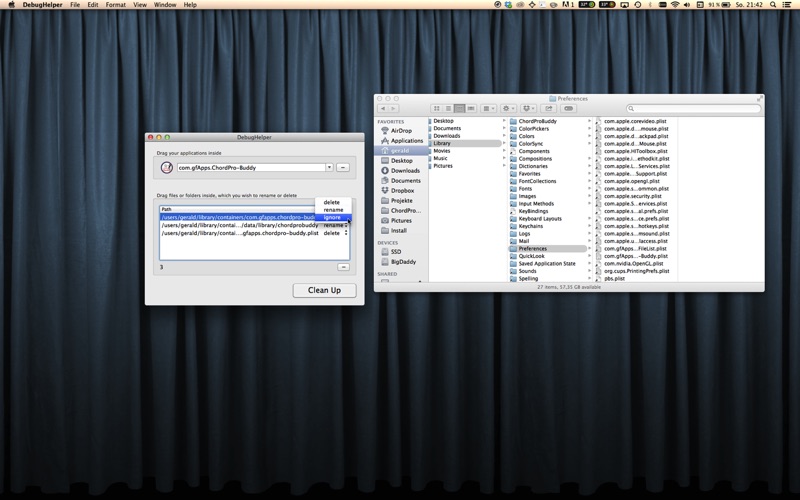
Task: Open the Finder arrange-by dropdown
Action: (x=488, y=108)
